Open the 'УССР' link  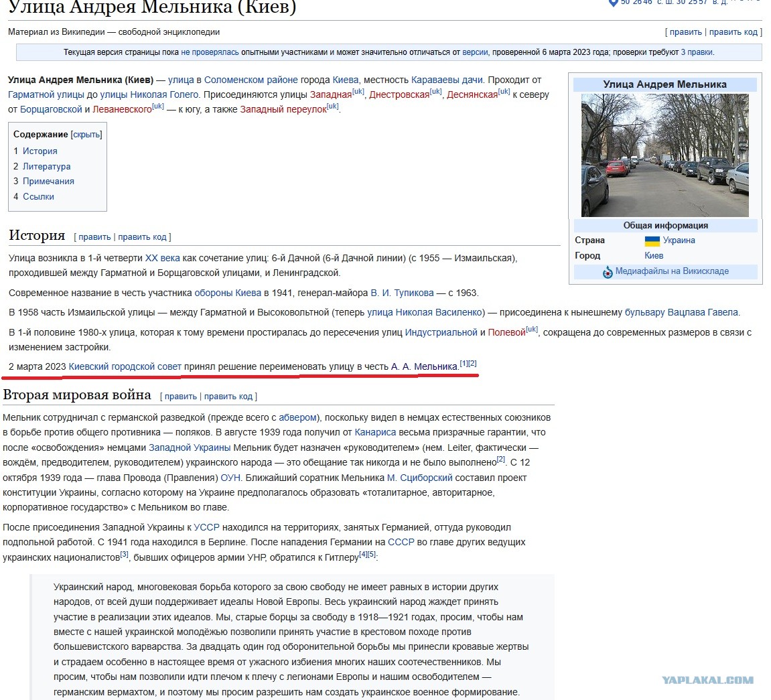click(206, 528)
